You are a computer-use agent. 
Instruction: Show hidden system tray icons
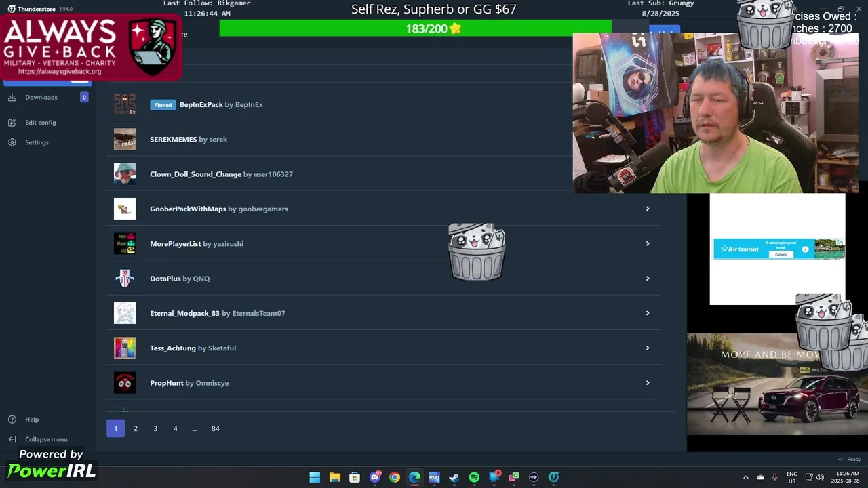pos(746,477)
